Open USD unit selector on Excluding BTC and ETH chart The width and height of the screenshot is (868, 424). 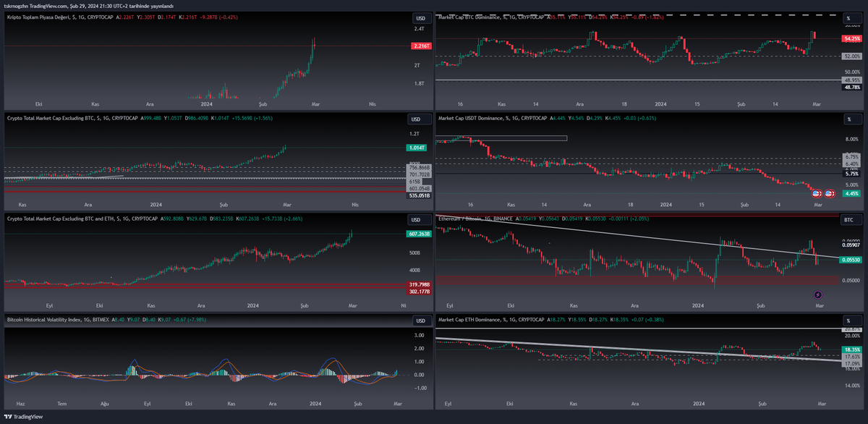pyautogui.click(x=420, y=219)
